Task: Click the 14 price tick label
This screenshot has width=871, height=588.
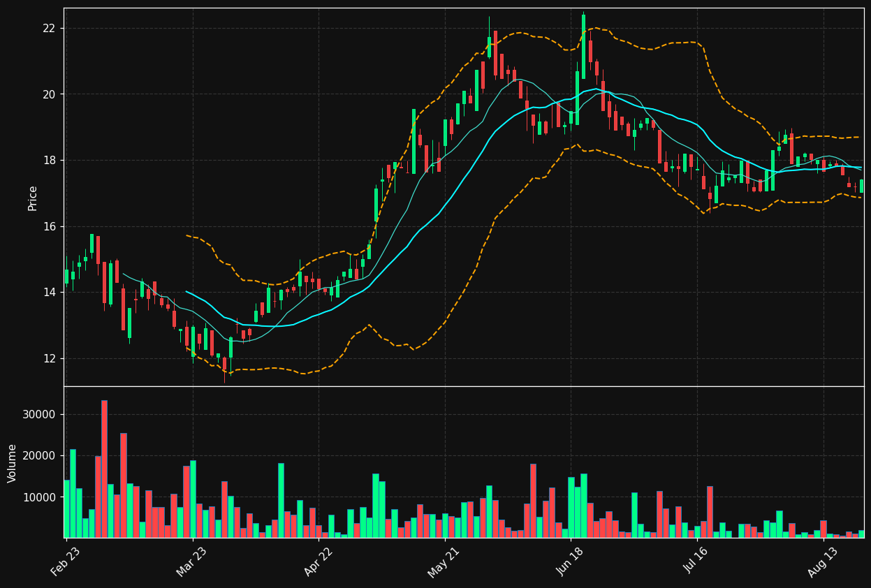Action: tap(50, 293)
